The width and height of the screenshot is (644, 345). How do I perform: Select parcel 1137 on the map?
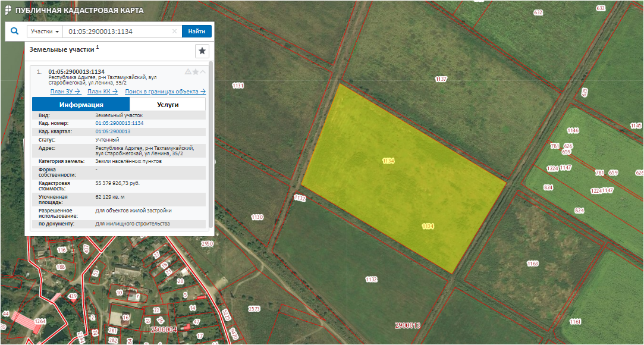[x=441, y=79]
